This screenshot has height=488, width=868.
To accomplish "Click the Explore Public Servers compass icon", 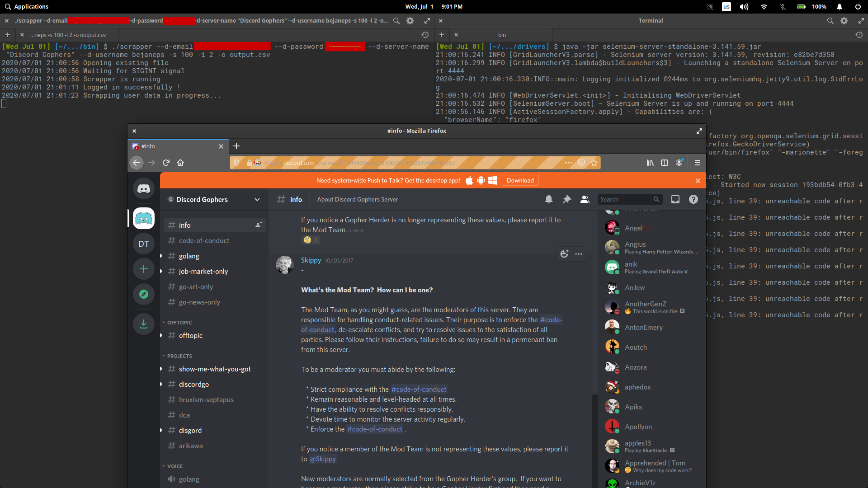I will [143, 293].
